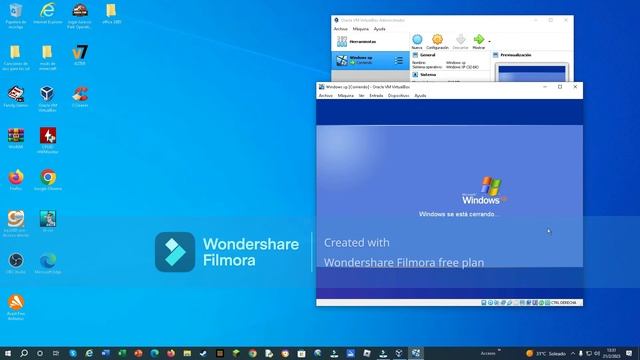This screenshot has width=640, height=360.
Task: Select the CPUID HWMonitor desktop icon
Action: click(x=47, y=141)
